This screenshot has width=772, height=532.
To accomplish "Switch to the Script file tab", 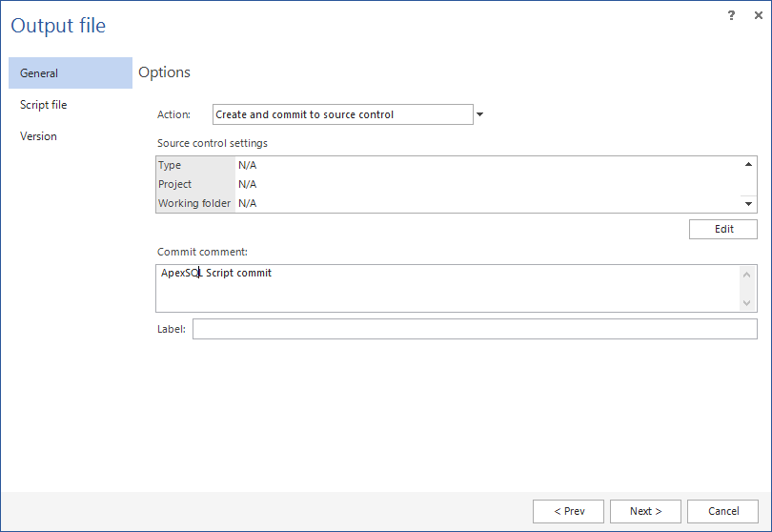I will point(44,105).
